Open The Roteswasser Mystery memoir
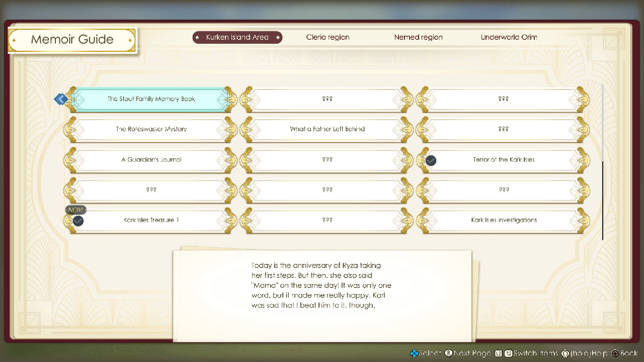The height and width of the screenshot is (362, 644). point(151,129)
